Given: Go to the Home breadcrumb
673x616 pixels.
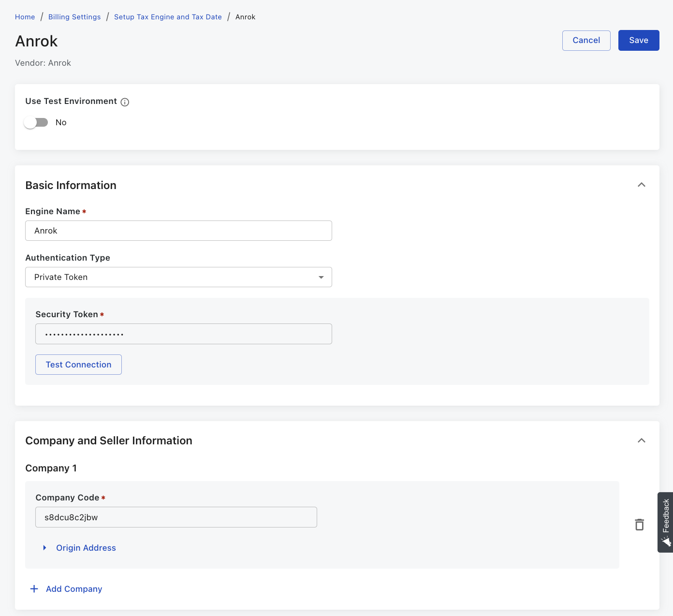Looking at the screenshot, I should point(25,17).
